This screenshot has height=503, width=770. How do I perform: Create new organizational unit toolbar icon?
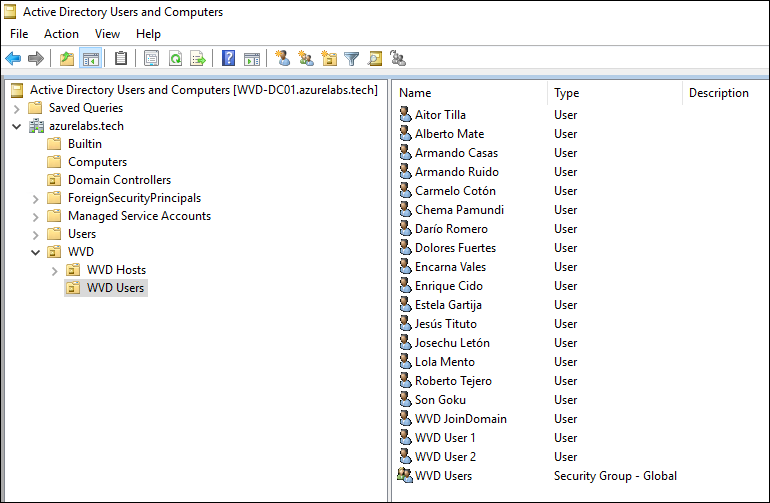[x=329, y=59]
